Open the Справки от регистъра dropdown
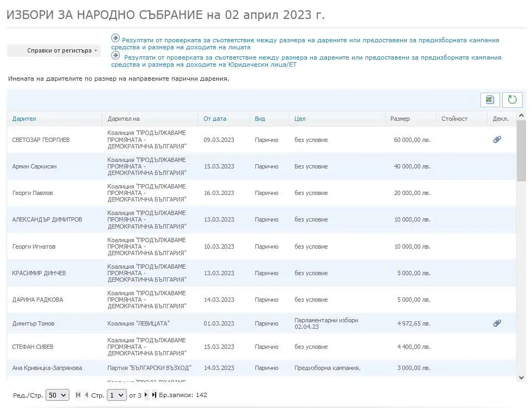The image size is (532, 409). [x=54, y=51]
